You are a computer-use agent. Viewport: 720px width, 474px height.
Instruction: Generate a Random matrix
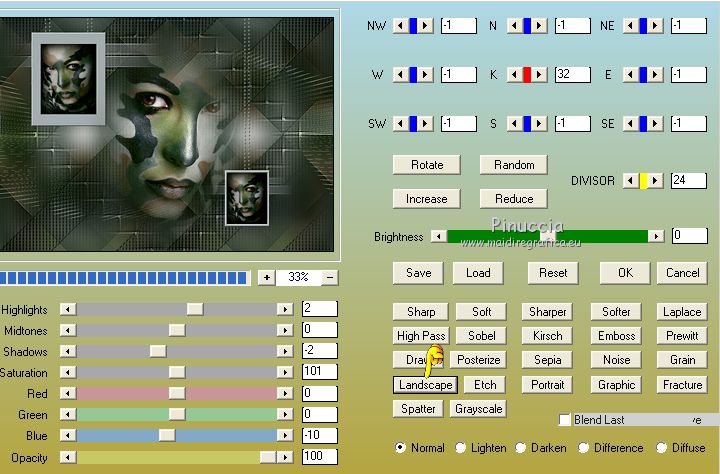(x=514, y=165)
